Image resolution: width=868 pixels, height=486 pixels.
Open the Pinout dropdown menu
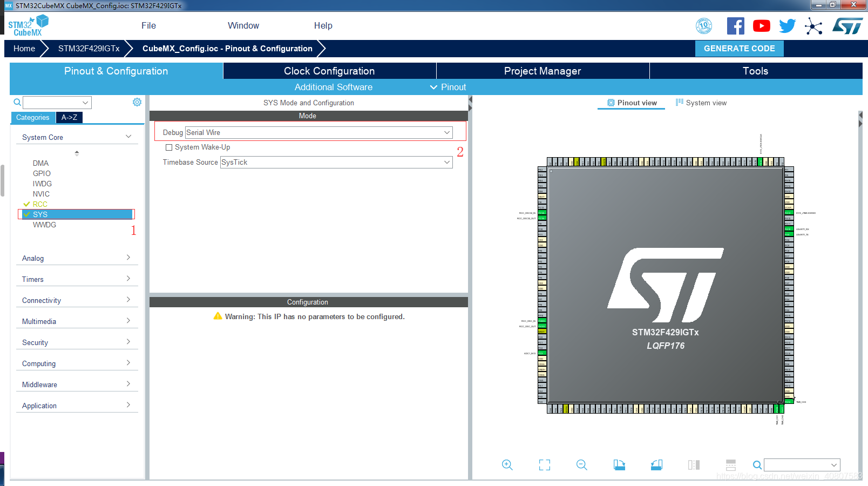click(x=448, y=87)
